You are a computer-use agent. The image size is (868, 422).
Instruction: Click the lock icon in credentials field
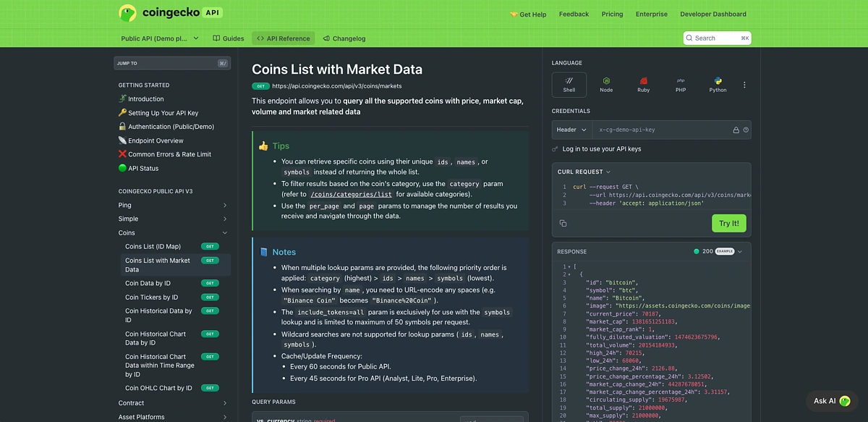(736, 130)
